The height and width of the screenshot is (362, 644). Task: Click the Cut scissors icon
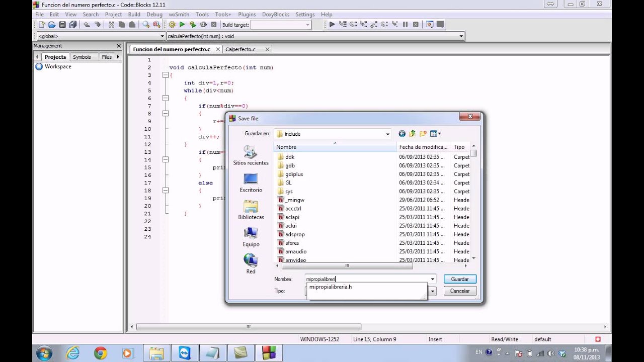pos(111,25)
